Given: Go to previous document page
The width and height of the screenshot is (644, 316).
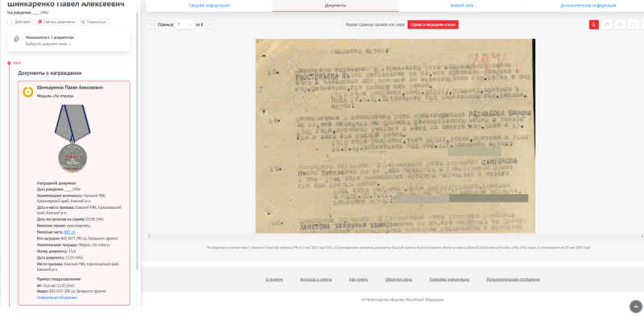Looking at the screenshot, I should point(151,25).
